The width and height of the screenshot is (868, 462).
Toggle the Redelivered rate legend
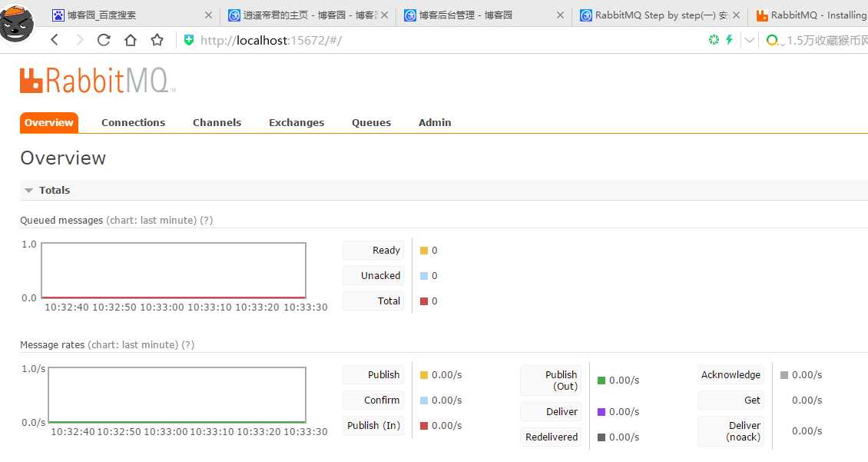(551, 437)
